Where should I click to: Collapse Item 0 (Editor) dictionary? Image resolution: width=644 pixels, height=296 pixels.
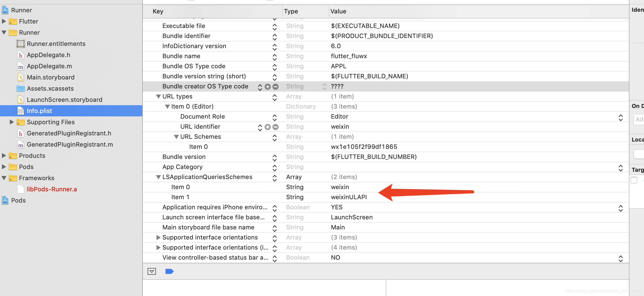167,107
